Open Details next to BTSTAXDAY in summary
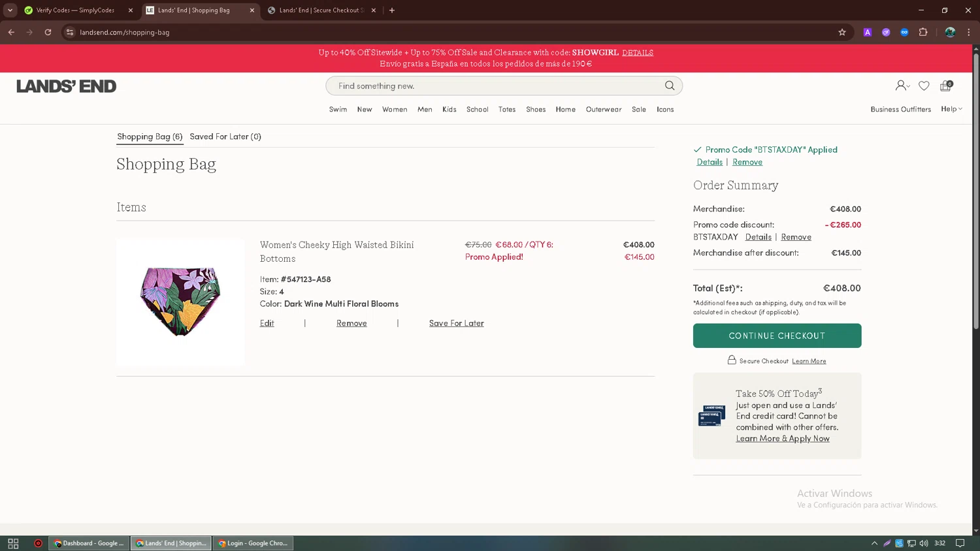 (759, 237)
